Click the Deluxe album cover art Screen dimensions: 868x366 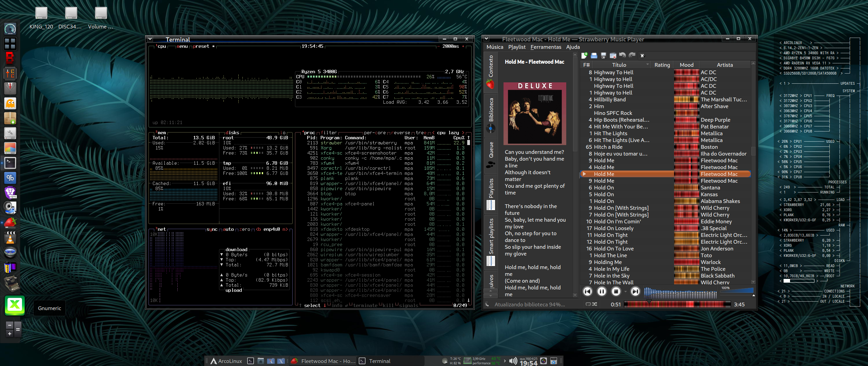[x=534, y=113]
